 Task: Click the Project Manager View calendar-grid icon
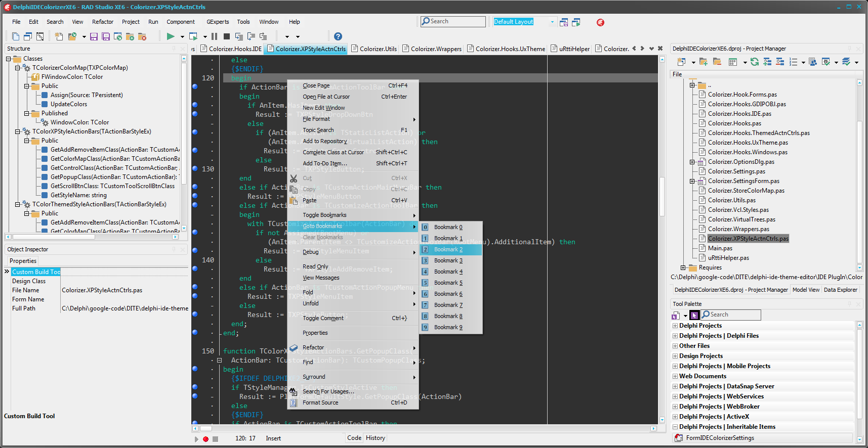click(x=732, y=62)
